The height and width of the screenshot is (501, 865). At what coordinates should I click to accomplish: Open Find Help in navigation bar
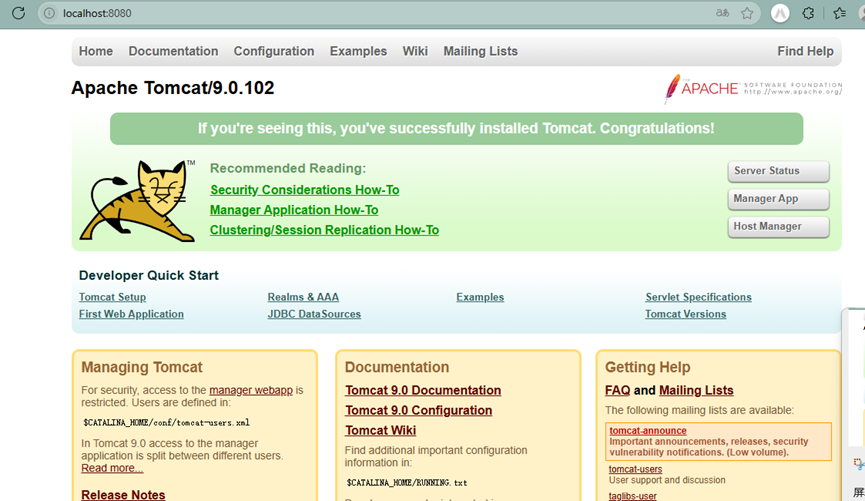pyautogui.click(x=805, y=51)
